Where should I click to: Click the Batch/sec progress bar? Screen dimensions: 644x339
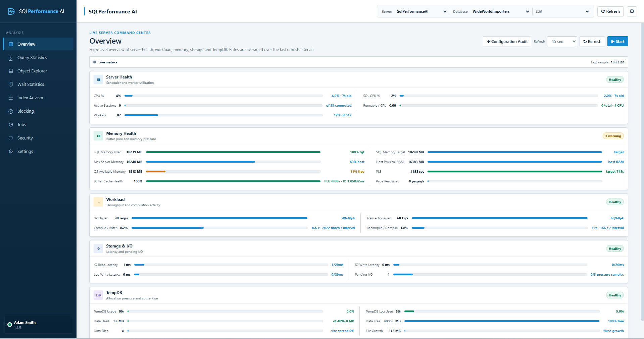[219, 218]
